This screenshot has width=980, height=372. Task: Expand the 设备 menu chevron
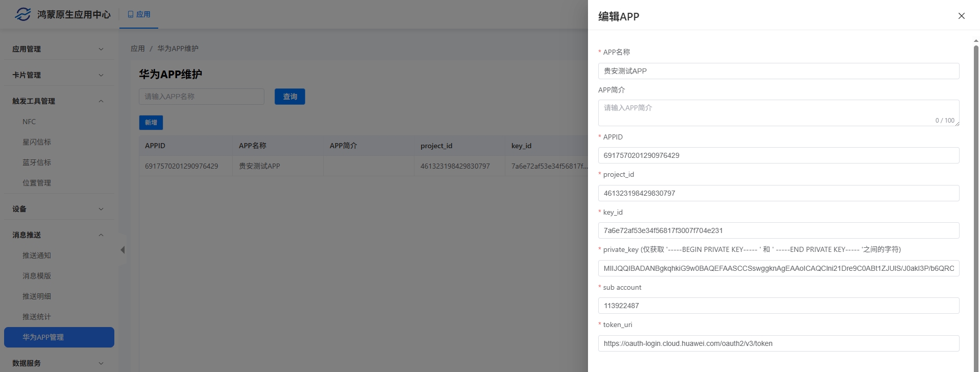pyautogui.click(x=101, y=209)
